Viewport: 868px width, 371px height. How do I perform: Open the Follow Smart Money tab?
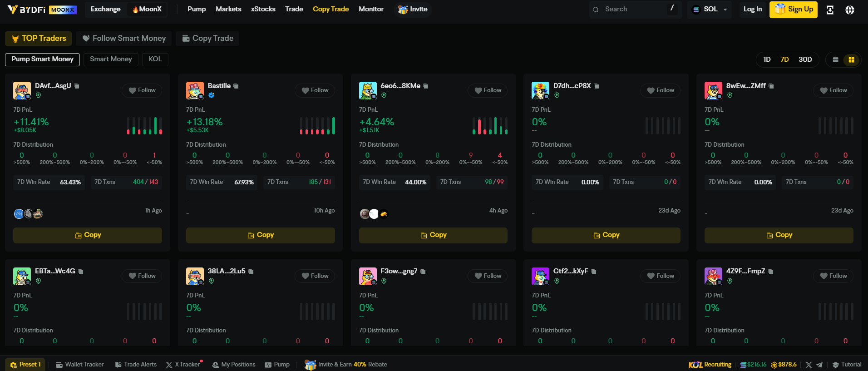pyautogui.click(x=124, y=38)
